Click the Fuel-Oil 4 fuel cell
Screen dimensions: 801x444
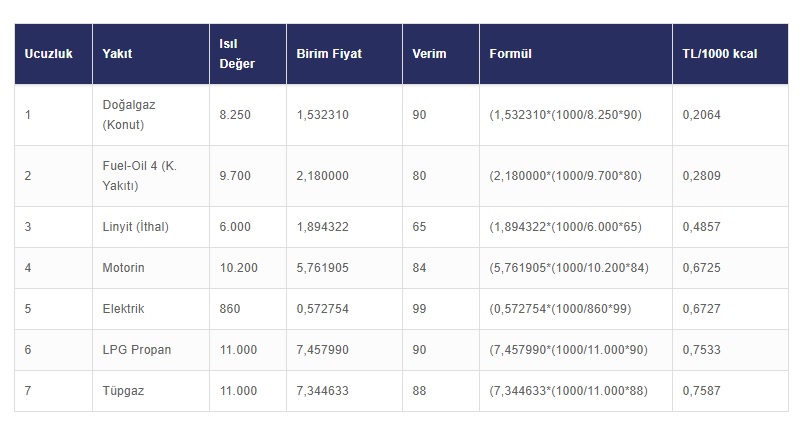pyautogui.click(x=139, y=176)
